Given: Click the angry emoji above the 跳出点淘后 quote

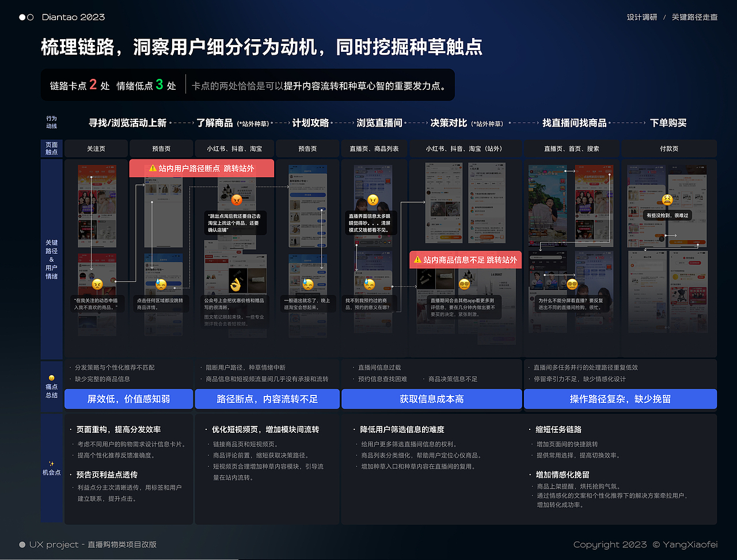Looking at the screenshot, I should pos(236,201).
